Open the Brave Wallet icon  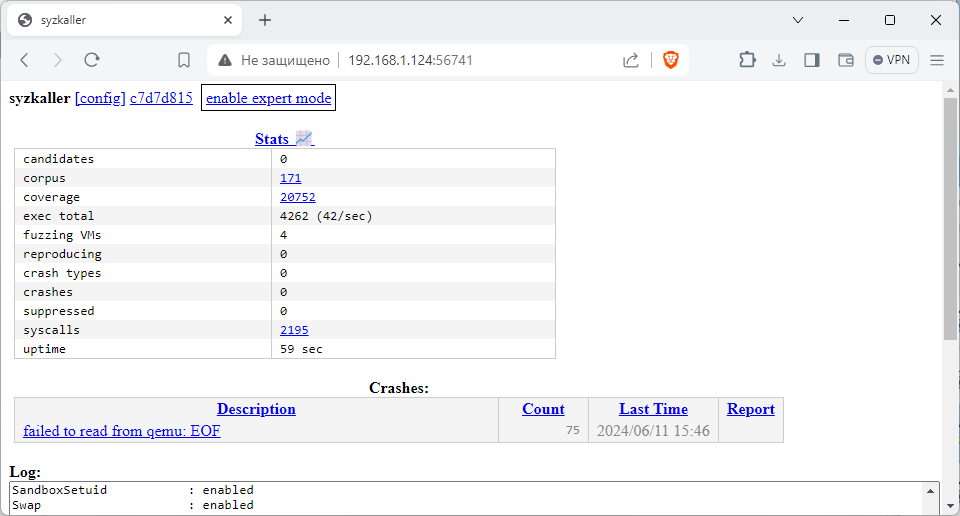[x=846, y=60]
